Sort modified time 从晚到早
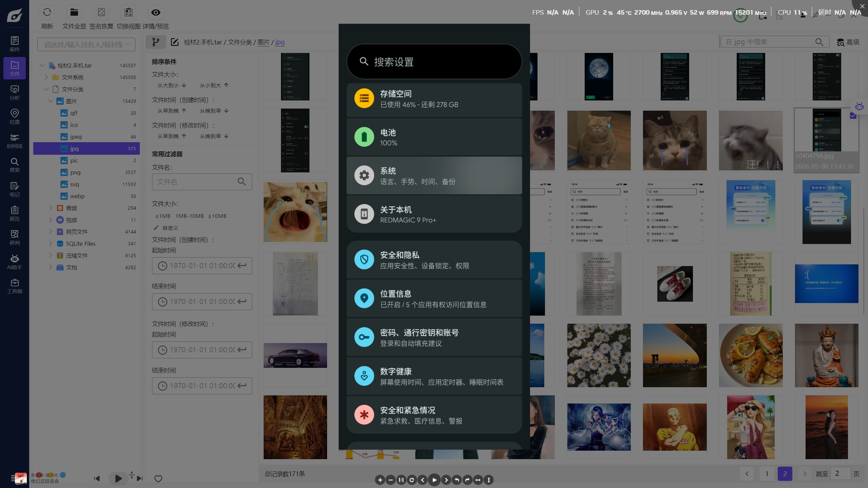Screen dimensions: 868x488 214,136
